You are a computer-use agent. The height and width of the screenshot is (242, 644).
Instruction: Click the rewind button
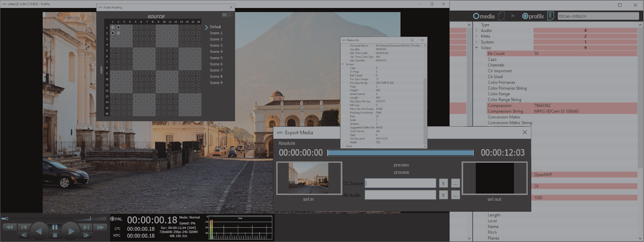coord(9,227)
